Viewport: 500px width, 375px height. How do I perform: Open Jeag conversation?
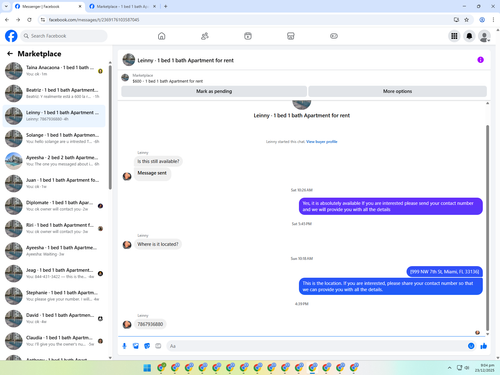point(54,273)
